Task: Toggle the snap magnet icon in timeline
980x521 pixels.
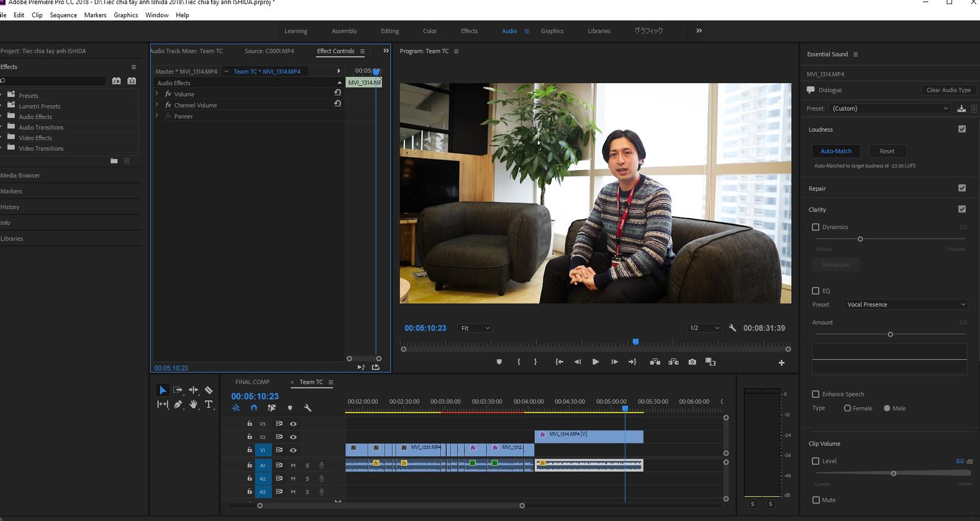Action: pyautogui.click(x=254, y=408)
